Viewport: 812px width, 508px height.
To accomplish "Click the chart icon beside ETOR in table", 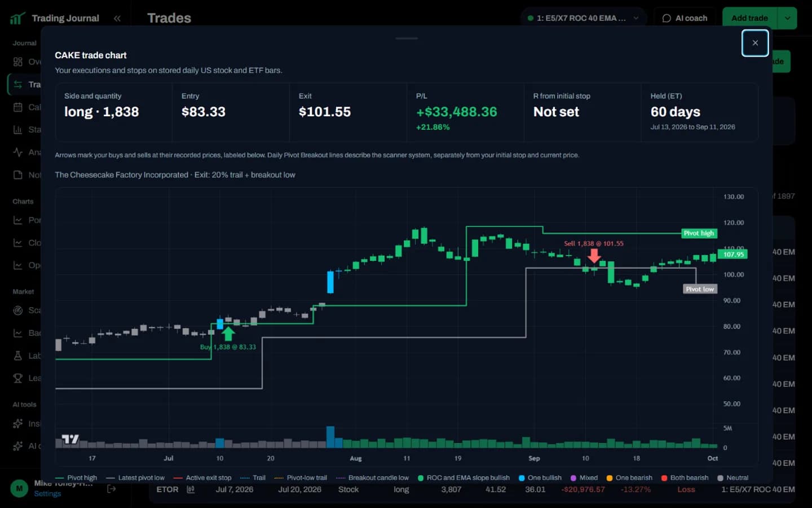I will (x=191, y=489).
